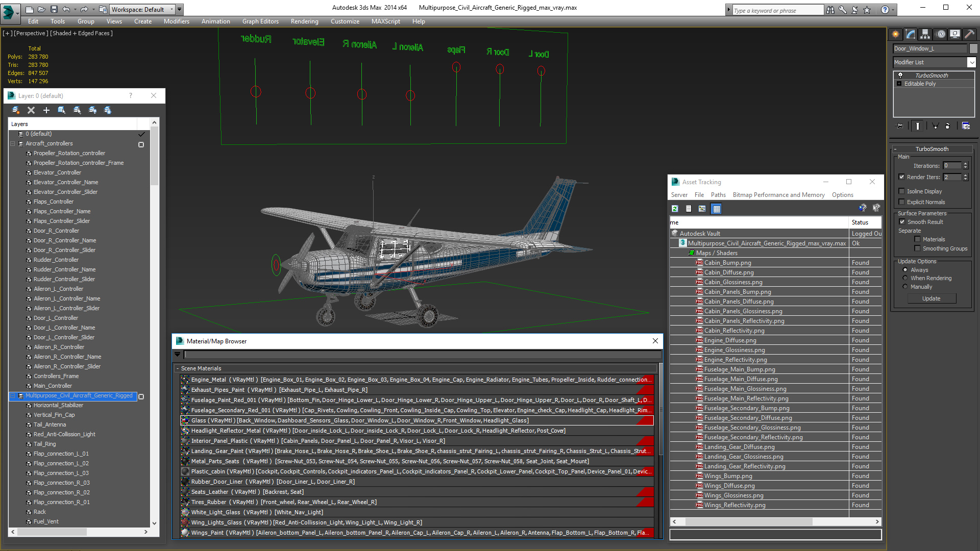This screenshot has height=551, width=980.
Task: Open the Graph Editors menu
Action: tap(260, 21)
